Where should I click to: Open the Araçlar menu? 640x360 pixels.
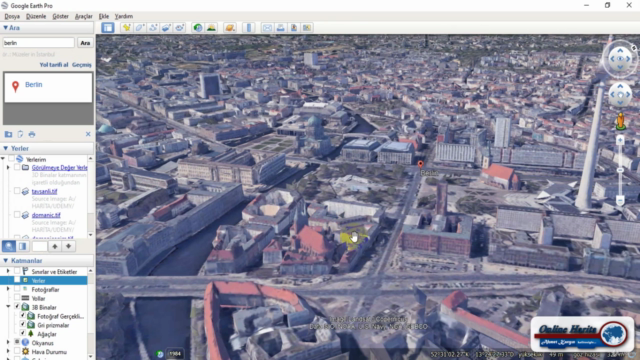83,16
